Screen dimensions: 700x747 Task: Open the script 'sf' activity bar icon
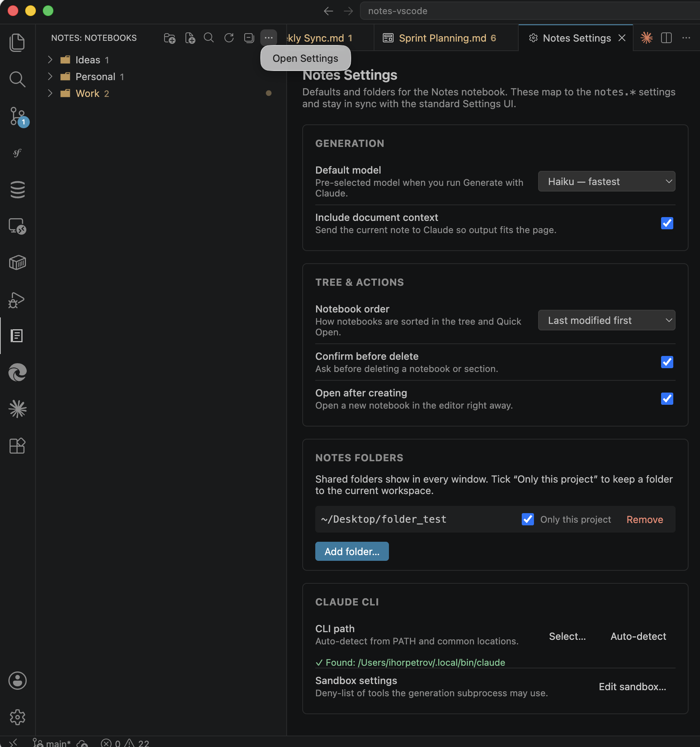pyautogui.click(x=17, y=153)
